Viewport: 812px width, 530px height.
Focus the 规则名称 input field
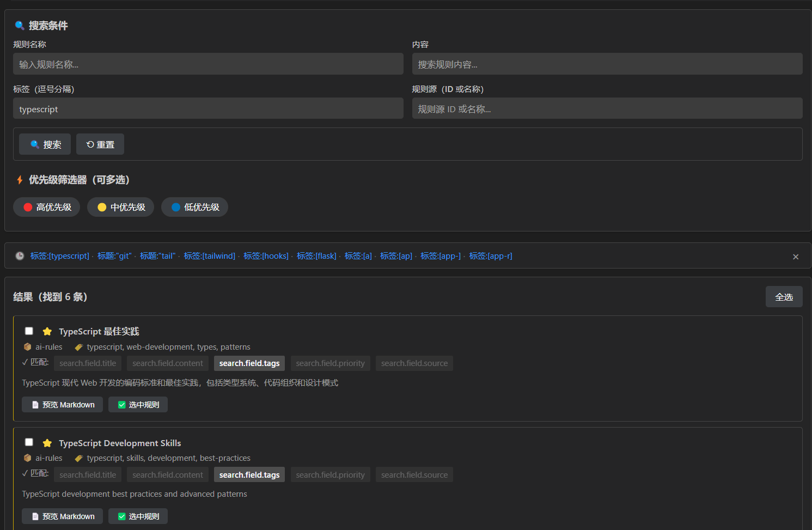[x=208, y=64]
